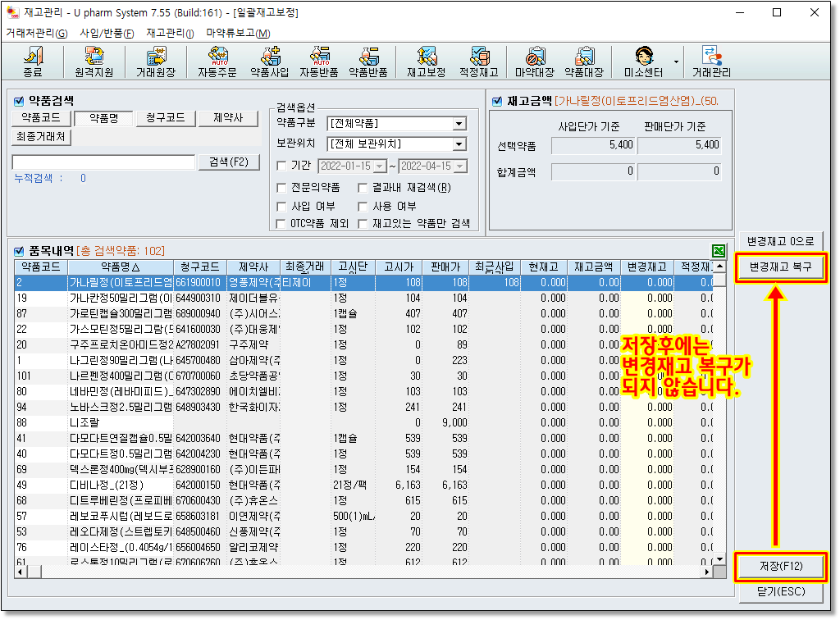Image resolution: width=840 pixels, height=620 pixels.
Task: Open the 마약류보고(M) menu
Action: point(239,33)
